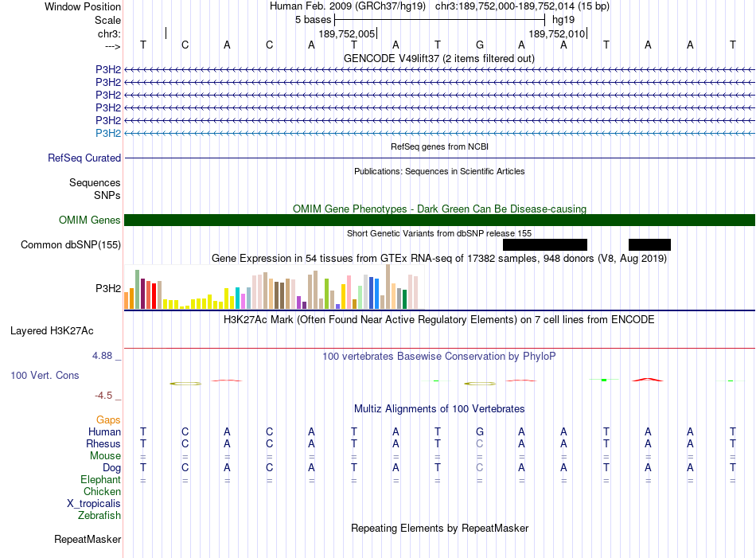Click the Chicken species label
The height and width of the screenshot is (558, 756).
click(102, 491)
